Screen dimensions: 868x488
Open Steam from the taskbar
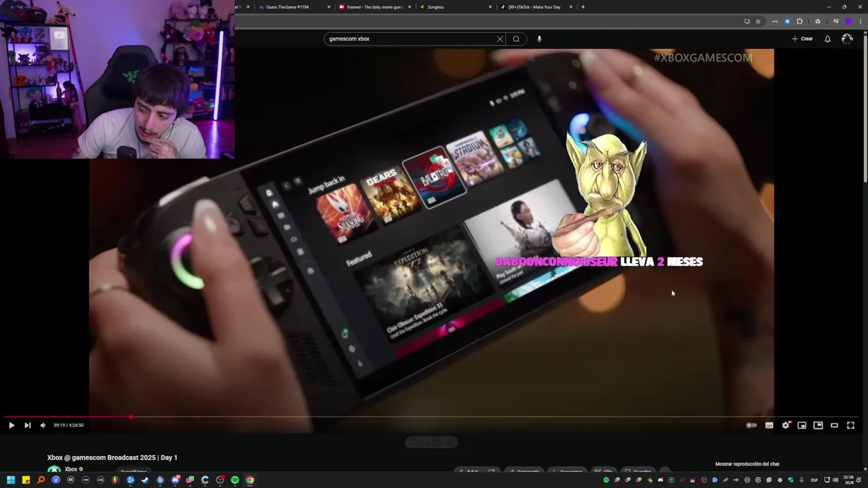(x=145, y=480)
